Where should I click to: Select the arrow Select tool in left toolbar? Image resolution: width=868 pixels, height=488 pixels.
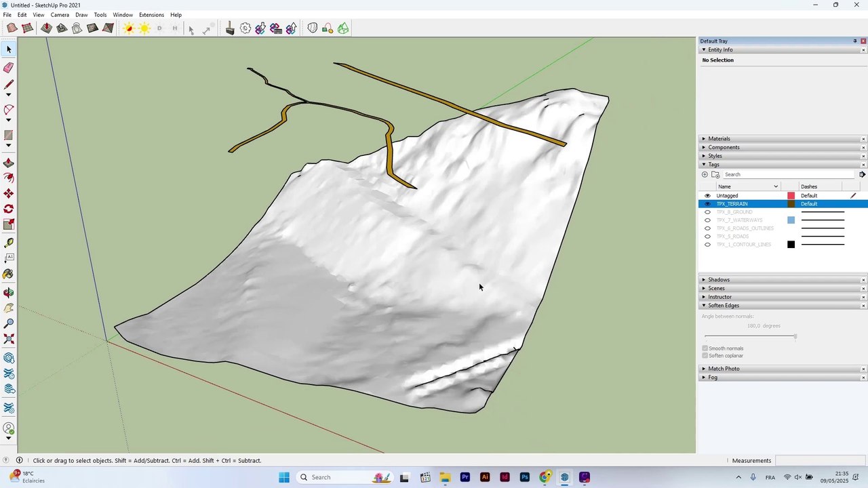click(x=9, y=49)
